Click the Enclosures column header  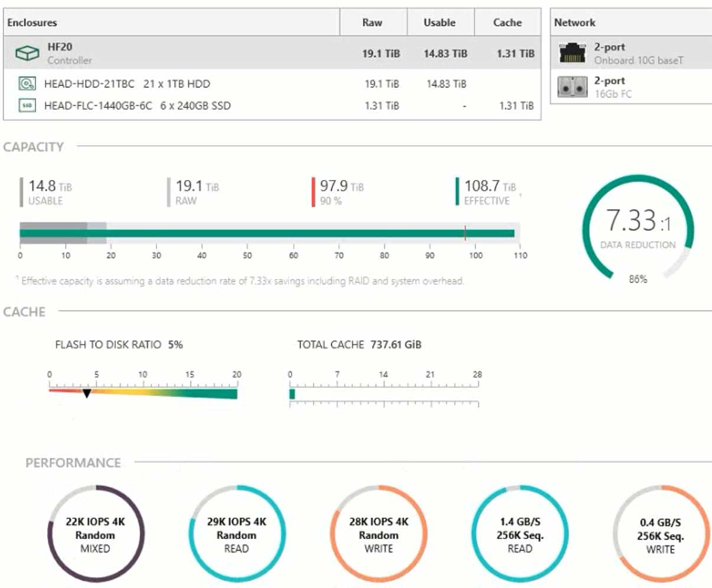[171, 22]
